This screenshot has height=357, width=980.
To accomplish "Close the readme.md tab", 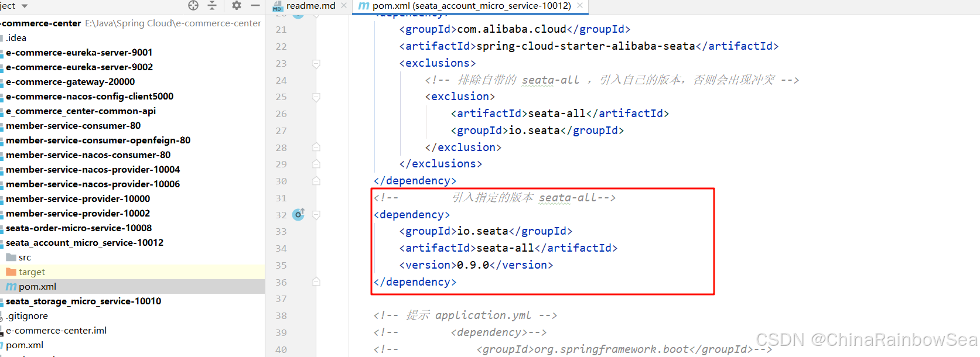I will [344, 6].
